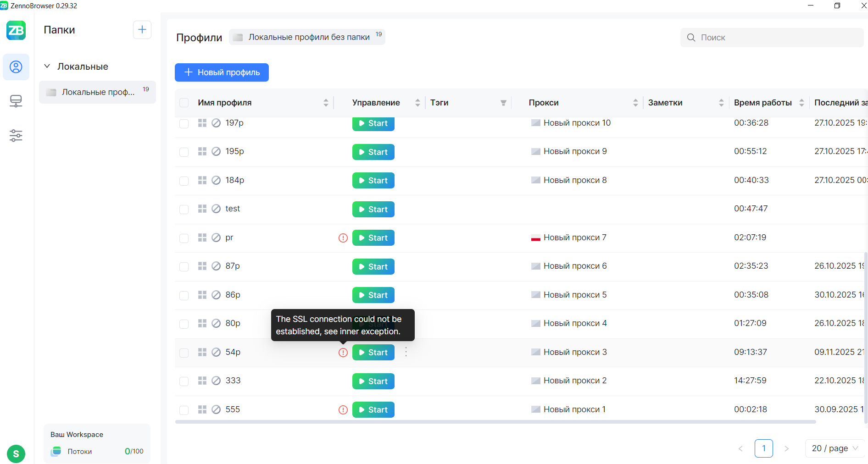868x464 pixels.
Task: Click the Poland flag icon for proxy 7
Action: coord(535,238)
